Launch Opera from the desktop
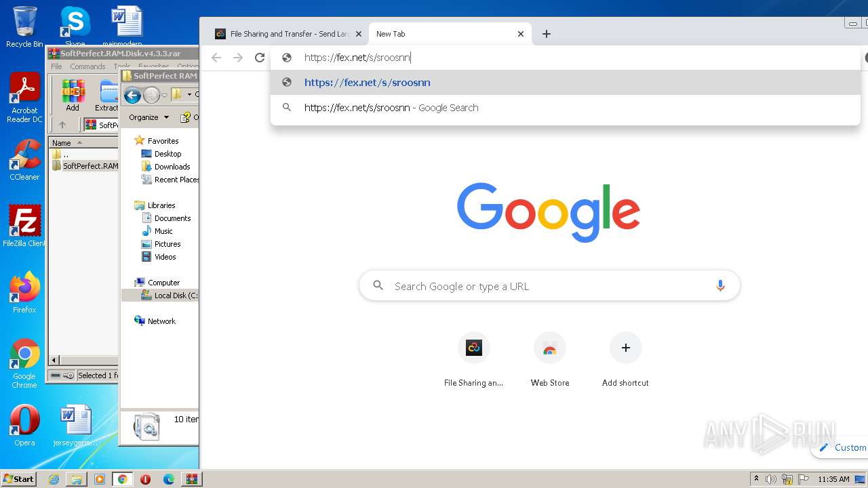The width and height of the screenshot is (868, 488). pos(24,426)
